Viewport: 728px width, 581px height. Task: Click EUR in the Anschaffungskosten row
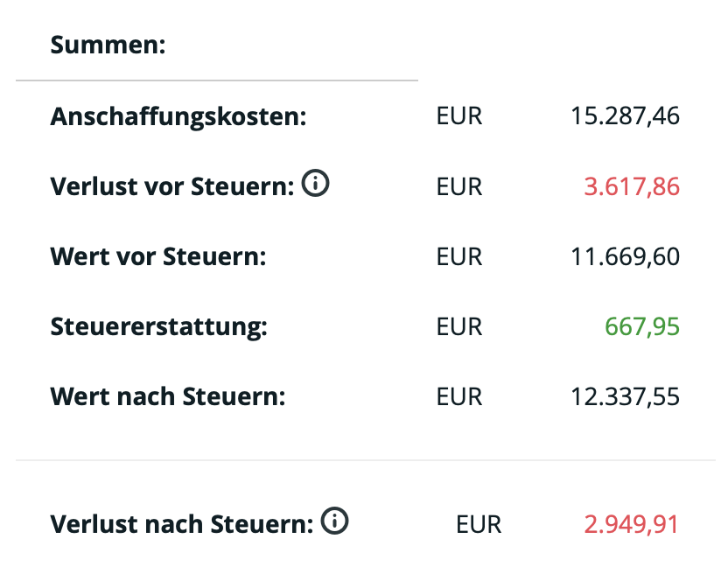459,116
